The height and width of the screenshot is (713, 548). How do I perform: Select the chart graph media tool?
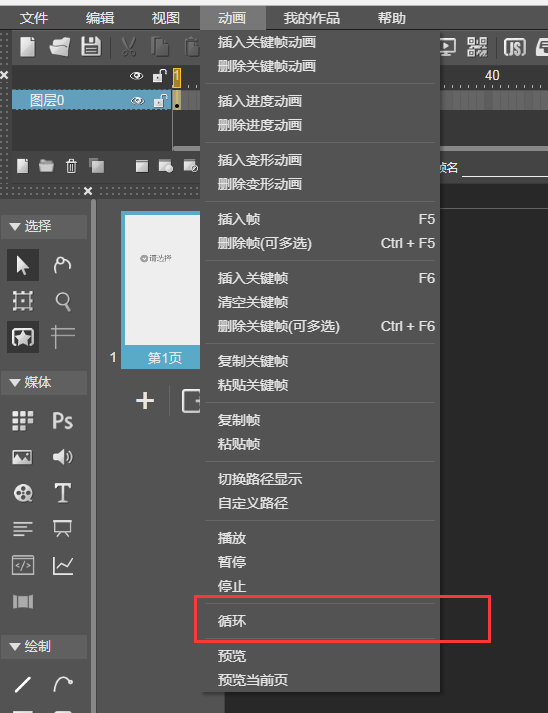(x=62, y=565)
